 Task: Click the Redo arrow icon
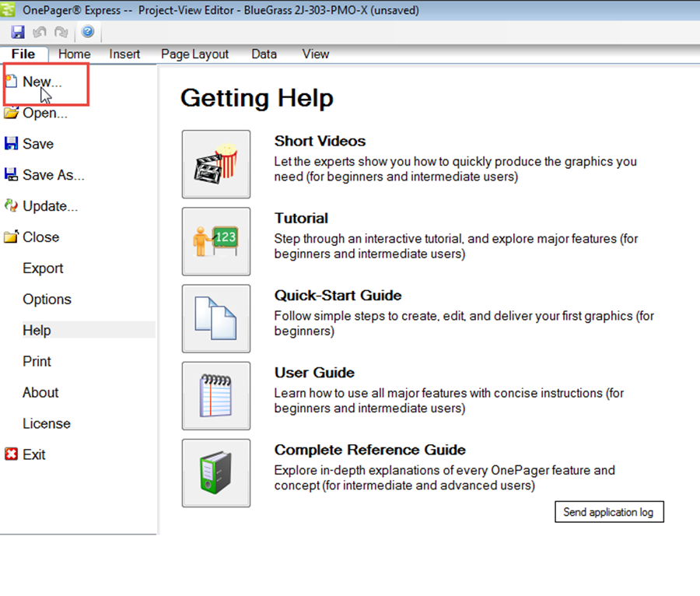(x=61, y=31)
